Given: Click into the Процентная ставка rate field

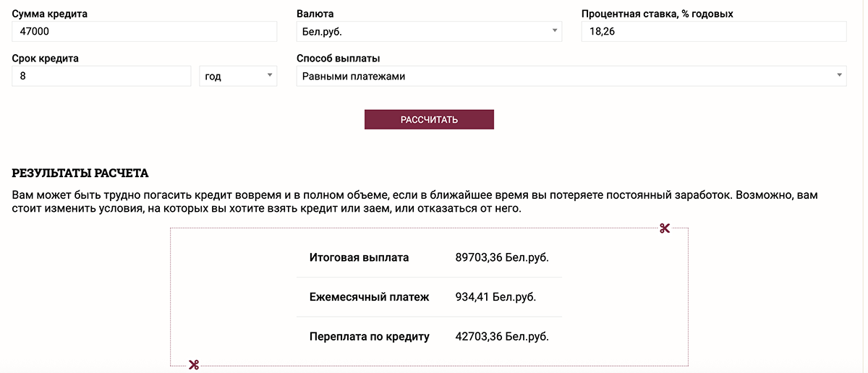Looking at the screenshot, I should [713, 31].
